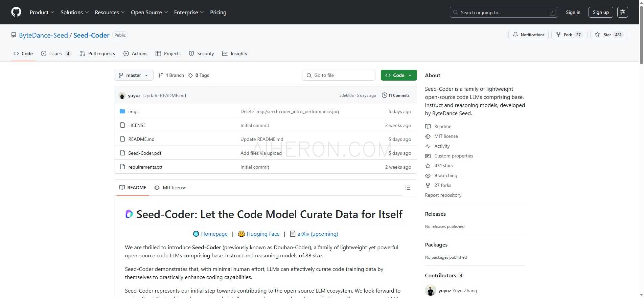Click the requirements.txt file icon
The image size is (644, 298).
[x=122, y=167]
